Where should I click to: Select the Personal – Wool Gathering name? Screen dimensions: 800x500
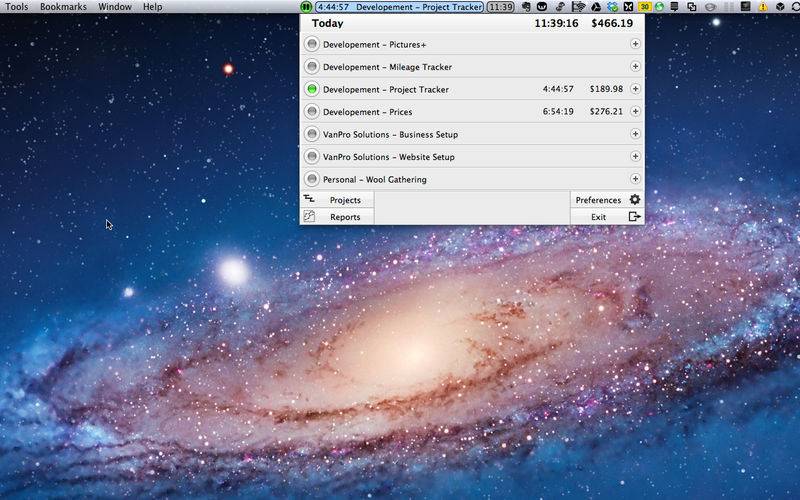[374, 180]
